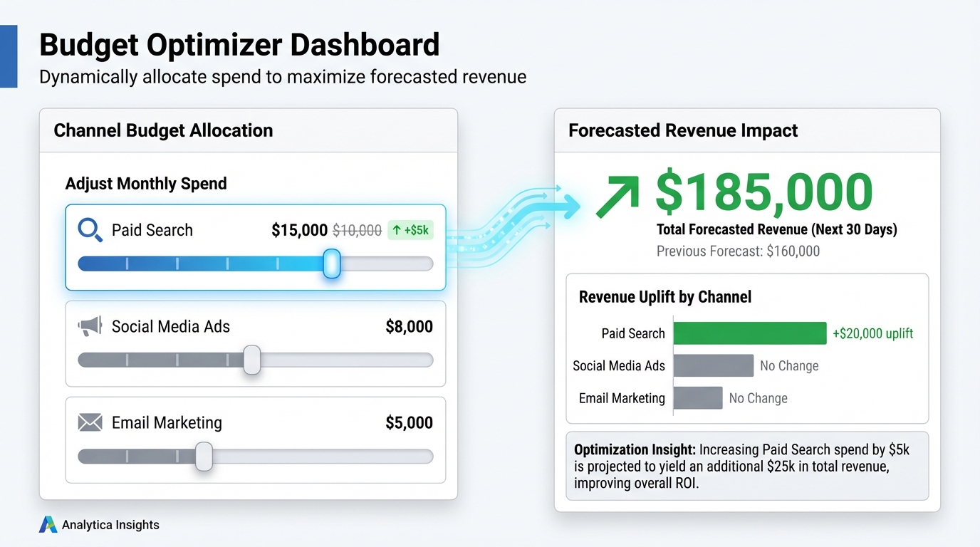Select the gray Social Media Ads bar

(x=713, y=366)
